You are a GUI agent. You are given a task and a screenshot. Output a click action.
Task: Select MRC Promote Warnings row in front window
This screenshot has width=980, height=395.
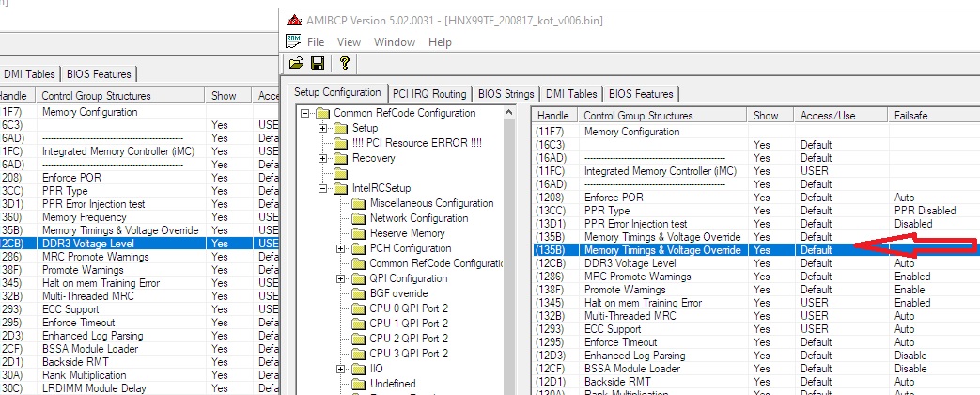[x=755, y=276]
